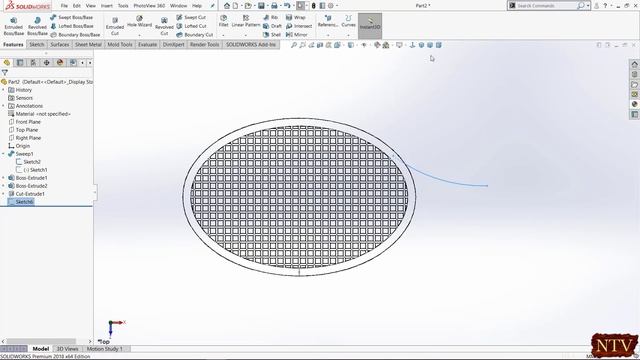Switch to the SOLIDWORKS Add-Ins tab
The height and width of the screenshot is (360, 640).
[251, 44]
